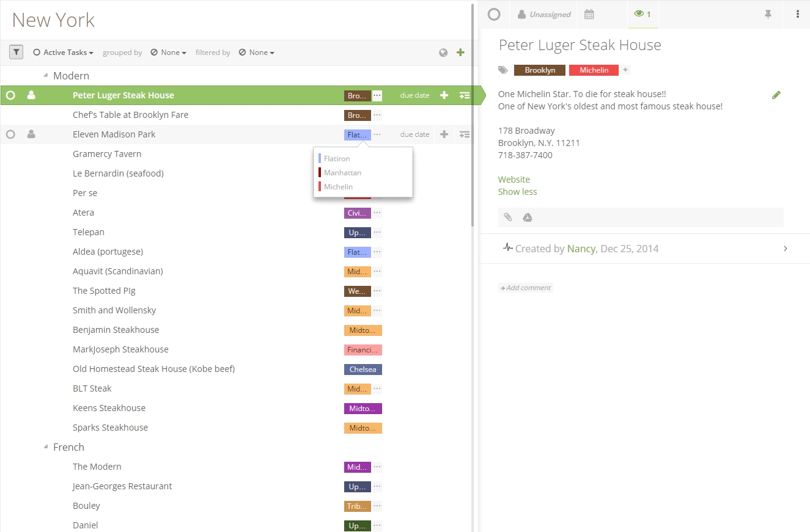Click the add-subtask icon in Eleven Madison Park row
Screen dimensions: 810x532
(x=465, y=134)
